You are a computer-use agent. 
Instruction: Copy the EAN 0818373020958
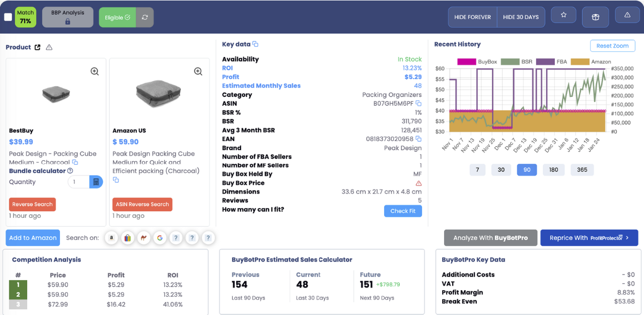point(418,139)
